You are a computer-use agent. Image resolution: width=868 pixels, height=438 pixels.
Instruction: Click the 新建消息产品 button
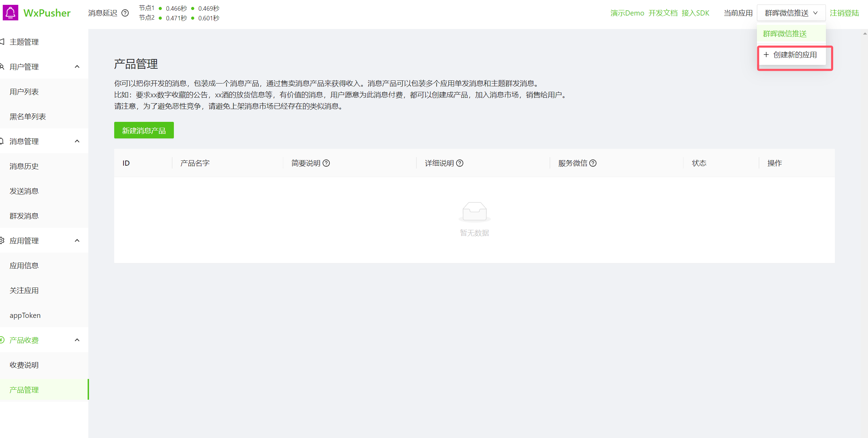pyautogui.click(x=144, y=130)
